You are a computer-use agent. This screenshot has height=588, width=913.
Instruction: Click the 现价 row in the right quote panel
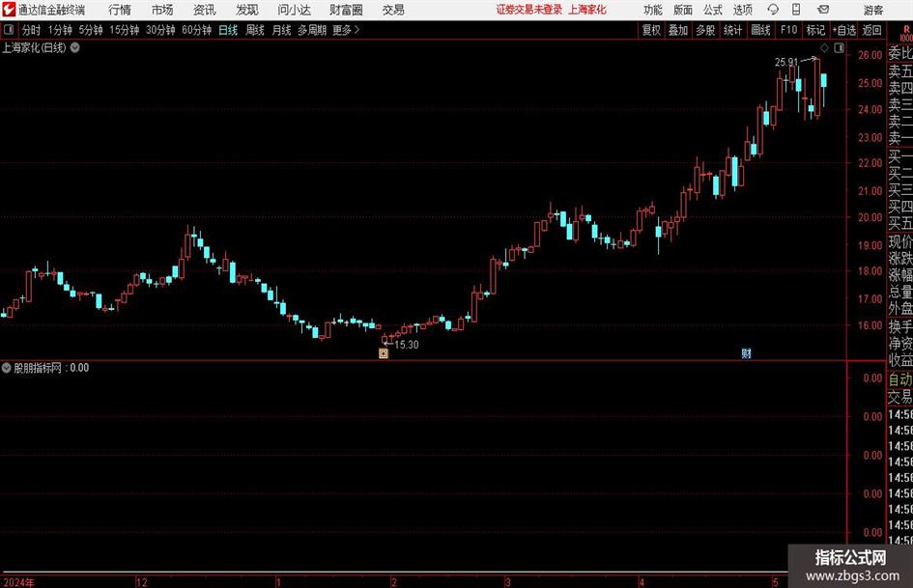[900, 241]
